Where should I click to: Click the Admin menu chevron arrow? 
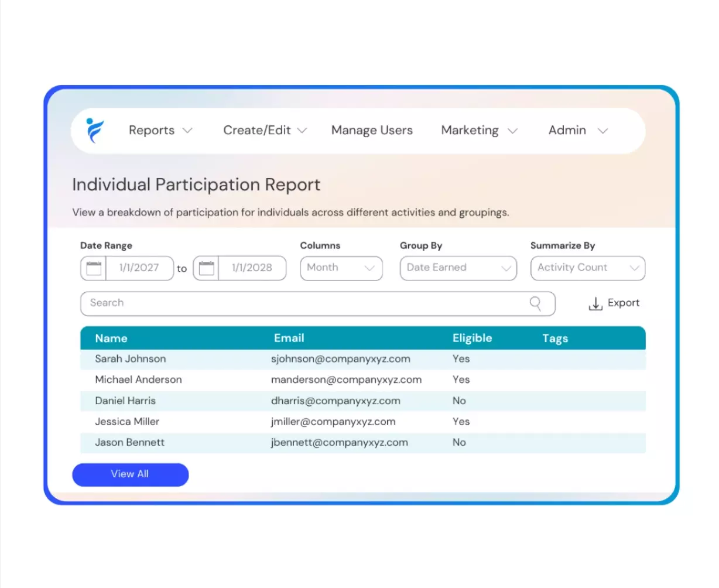(603, 131)
